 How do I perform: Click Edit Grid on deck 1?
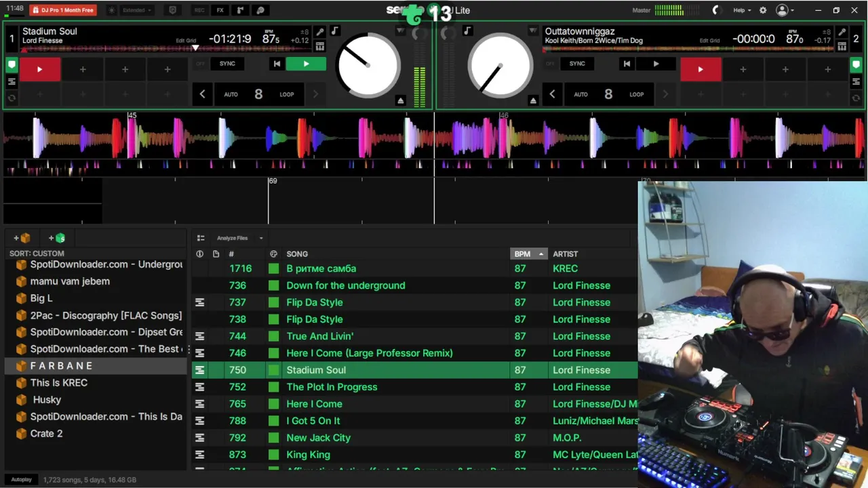(186, 41)
